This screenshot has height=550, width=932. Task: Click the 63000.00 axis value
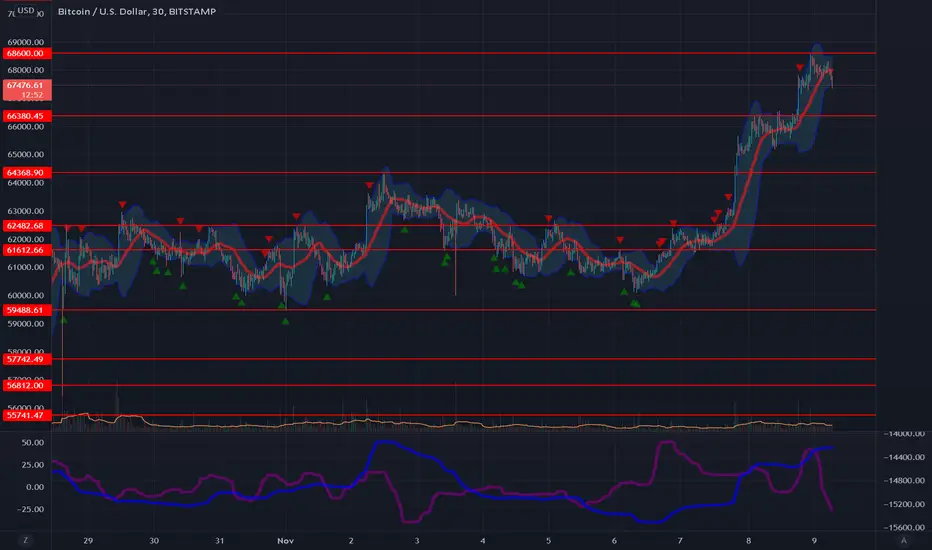point(26,210)
